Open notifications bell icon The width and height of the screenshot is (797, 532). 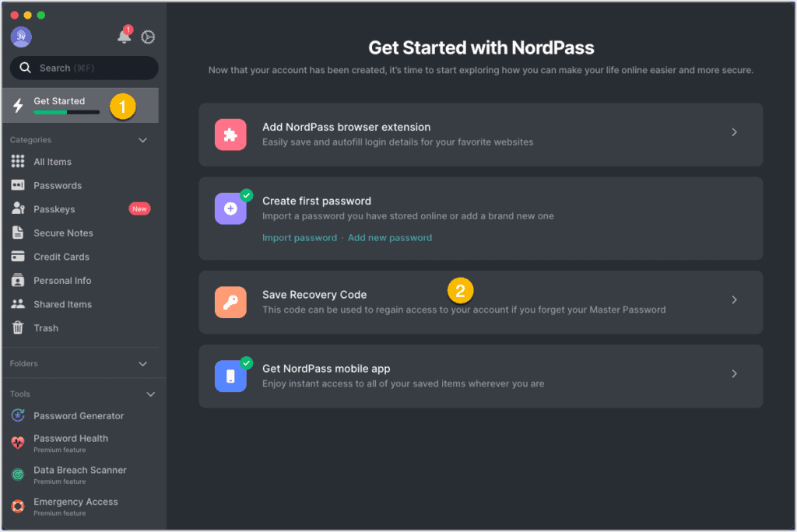pyautogui.click(x=124, y=37)
